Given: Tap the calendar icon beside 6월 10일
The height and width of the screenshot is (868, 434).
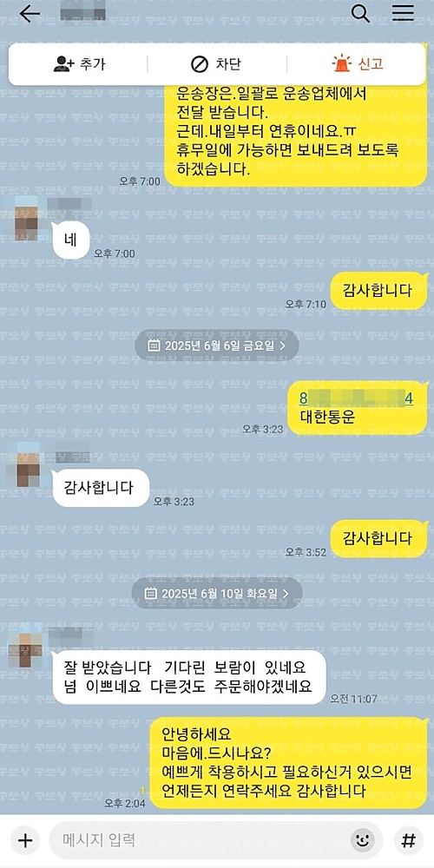Looking at the screenshot, I should click(150, 594).
